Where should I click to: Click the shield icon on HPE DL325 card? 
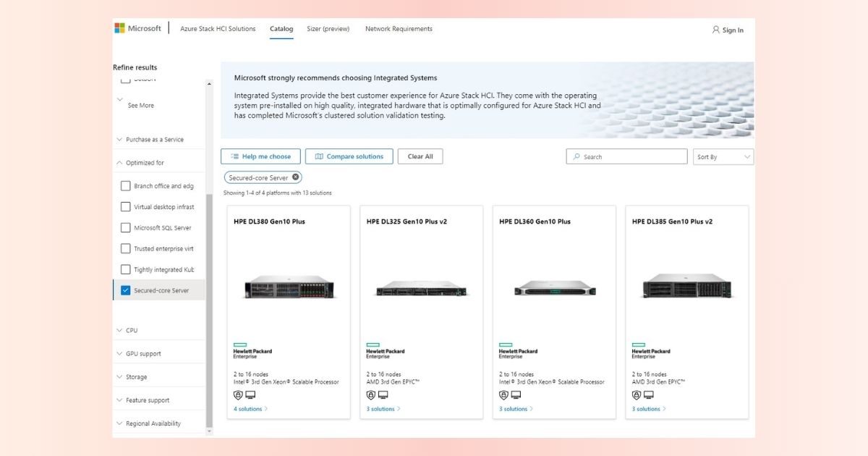[371, 395]
